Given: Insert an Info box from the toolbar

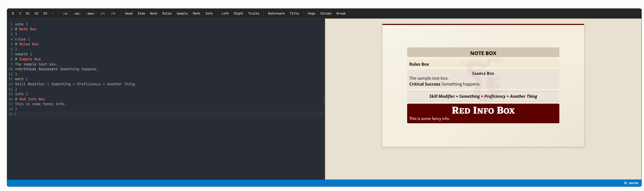Looking at the screenshot, I should [209, 13].
